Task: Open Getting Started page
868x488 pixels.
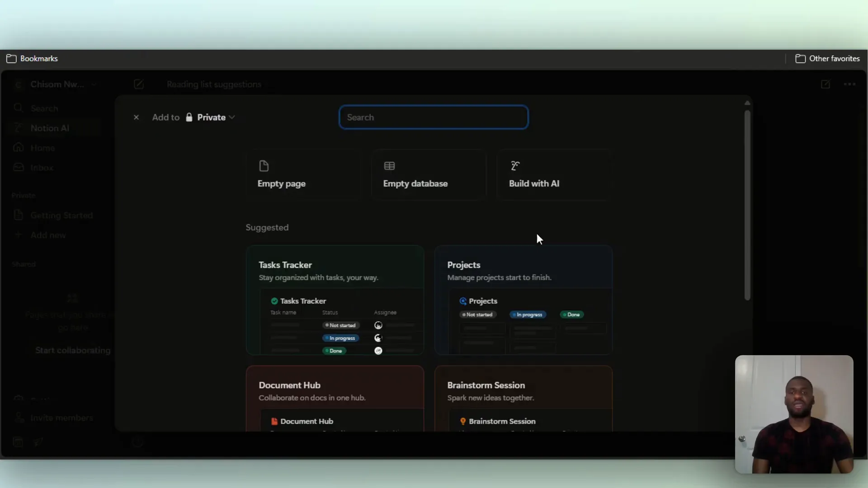Action: coord(61,216)
